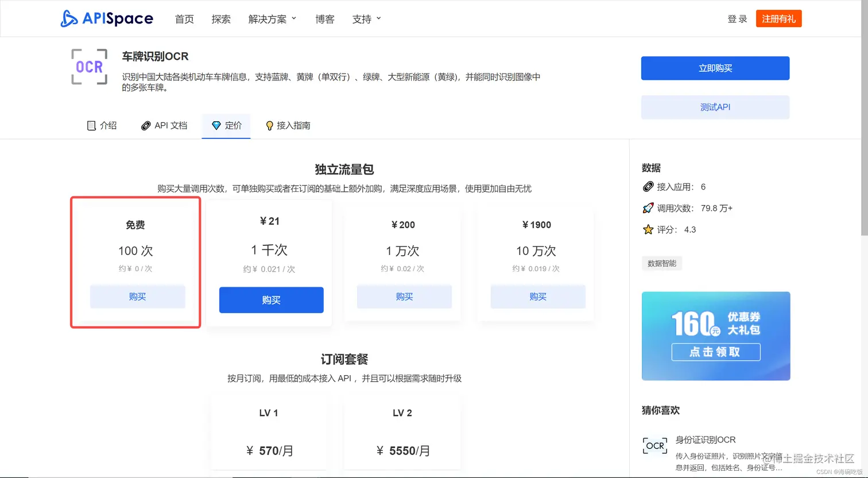This screenshot has width=868, height=478.
Task: Click the document icon next to 介绍
Action: pos(92,125)
